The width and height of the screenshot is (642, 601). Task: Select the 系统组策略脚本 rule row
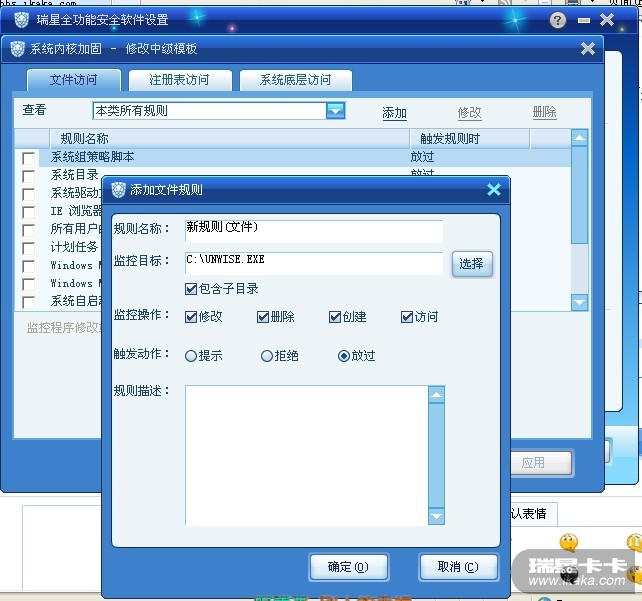coord(305,157)
